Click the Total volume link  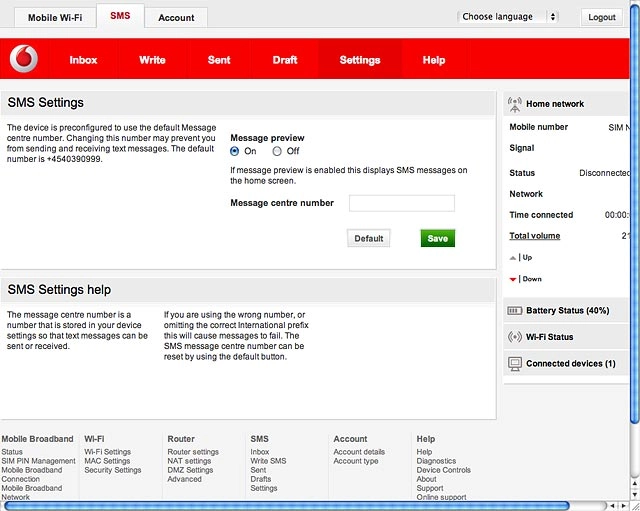535,236
